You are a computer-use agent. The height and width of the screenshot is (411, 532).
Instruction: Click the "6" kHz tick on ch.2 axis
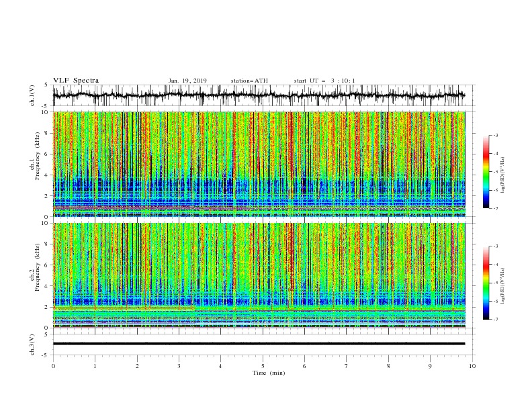46,265
